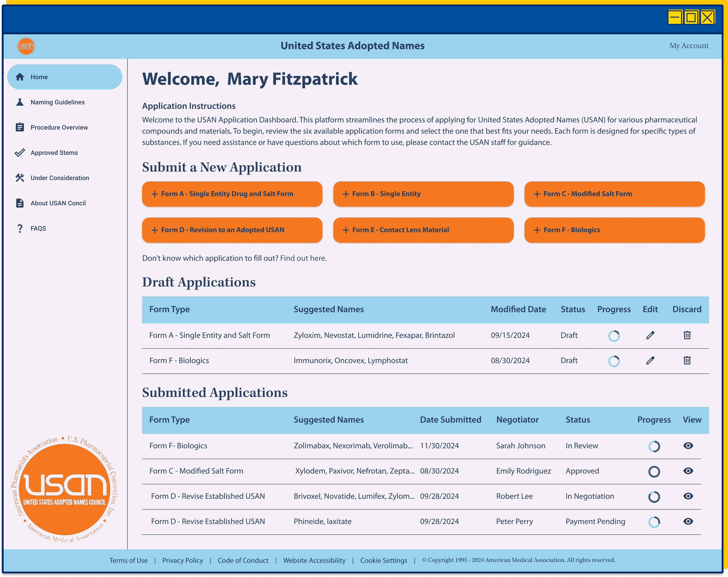Click progress ring for Sarah Johnson's submission

tap(654, 446)
